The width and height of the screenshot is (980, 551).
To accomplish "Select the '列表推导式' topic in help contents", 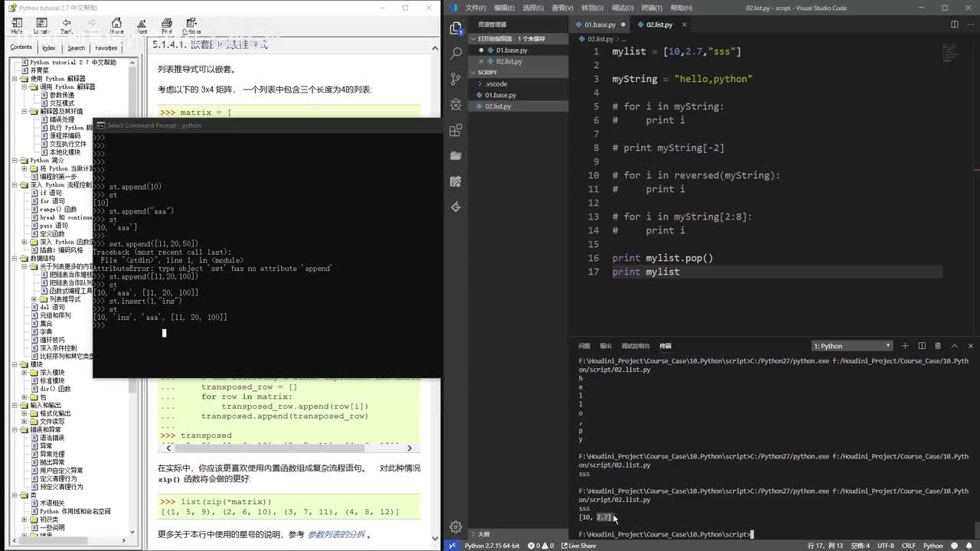I will click(64, 299).
